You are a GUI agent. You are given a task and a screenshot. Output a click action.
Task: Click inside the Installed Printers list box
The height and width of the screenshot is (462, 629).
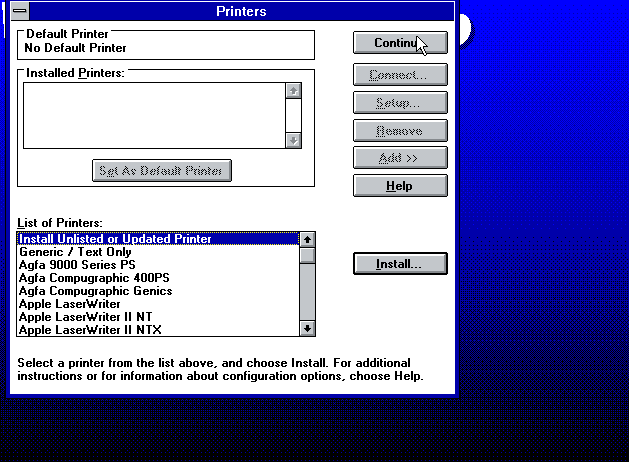tap(153, 115)
